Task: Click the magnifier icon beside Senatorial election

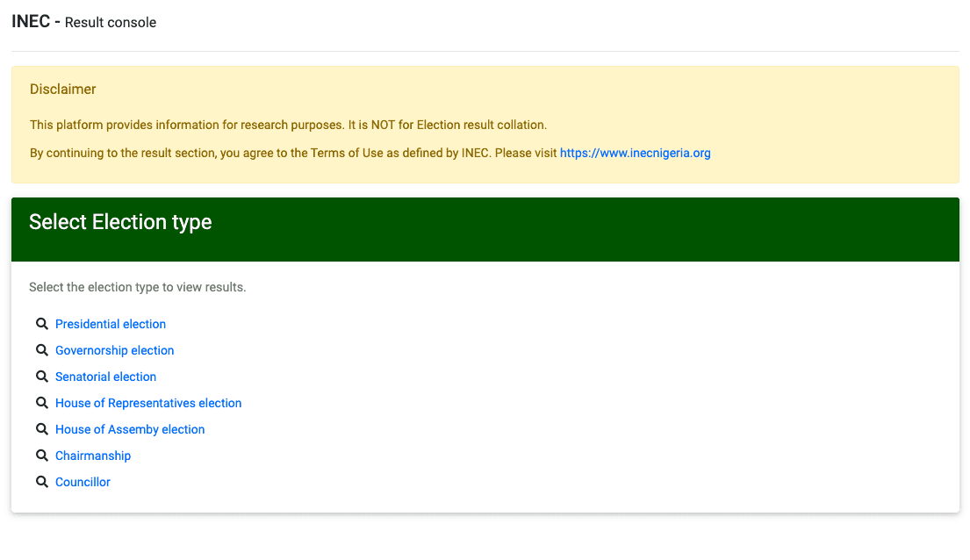Action: (41, 377)
